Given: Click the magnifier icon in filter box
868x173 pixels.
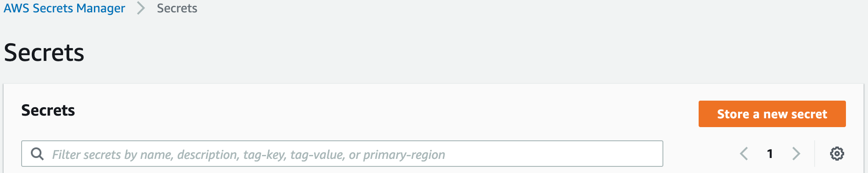Looking at the screenshot, I should 37,154.
